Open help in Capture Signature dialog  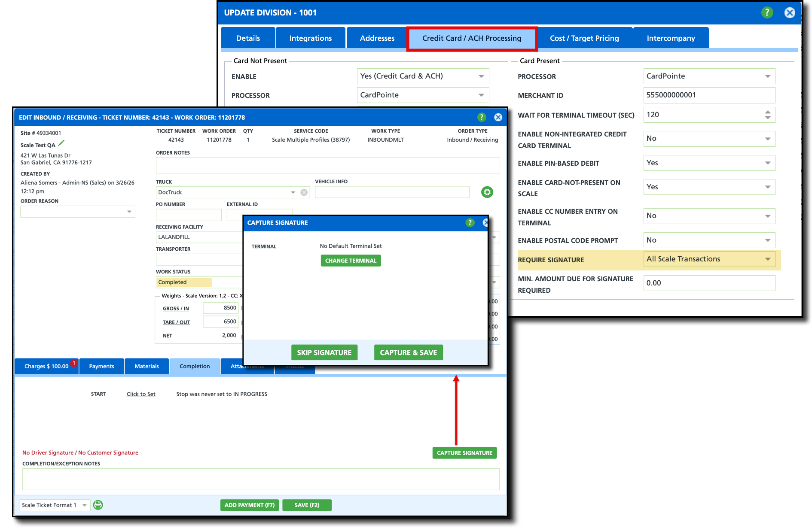point(470,222)
